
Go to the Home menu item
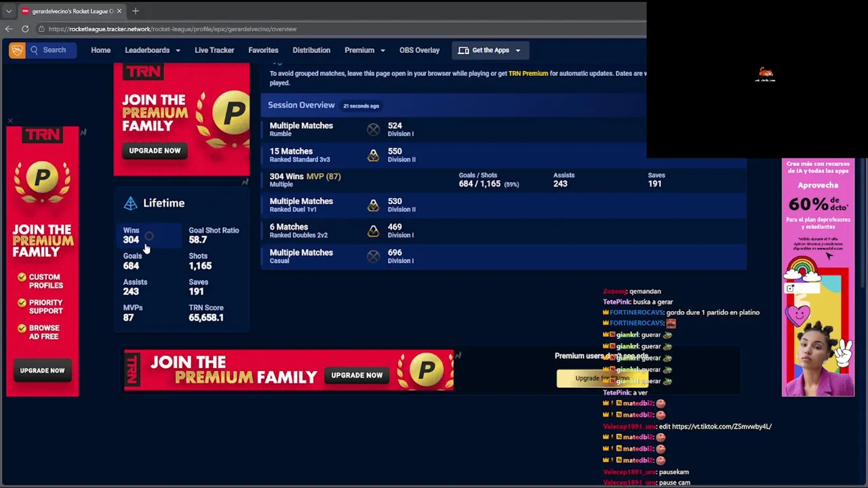tap(100, 50)
